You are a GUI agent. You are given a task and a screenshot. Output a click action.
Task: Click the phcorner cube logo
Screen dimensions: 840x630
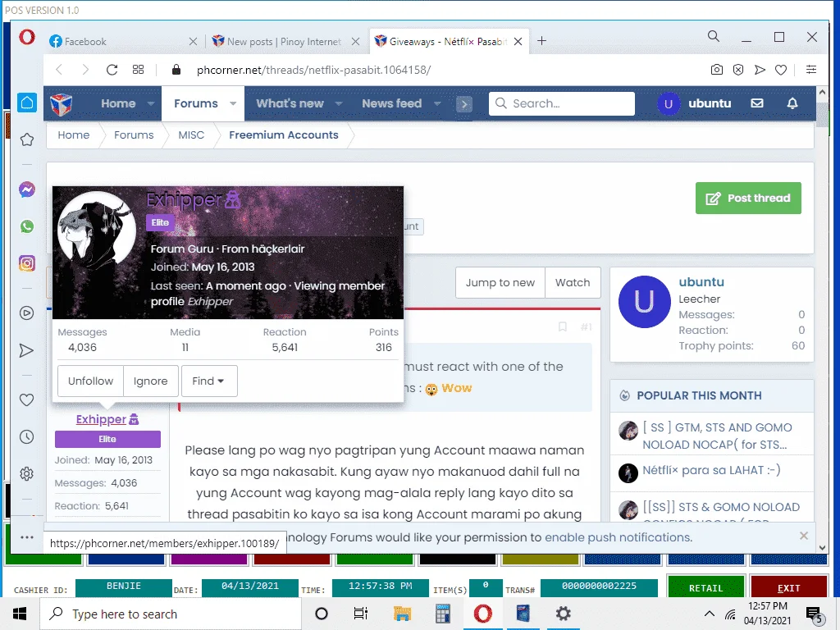[61, 104]
